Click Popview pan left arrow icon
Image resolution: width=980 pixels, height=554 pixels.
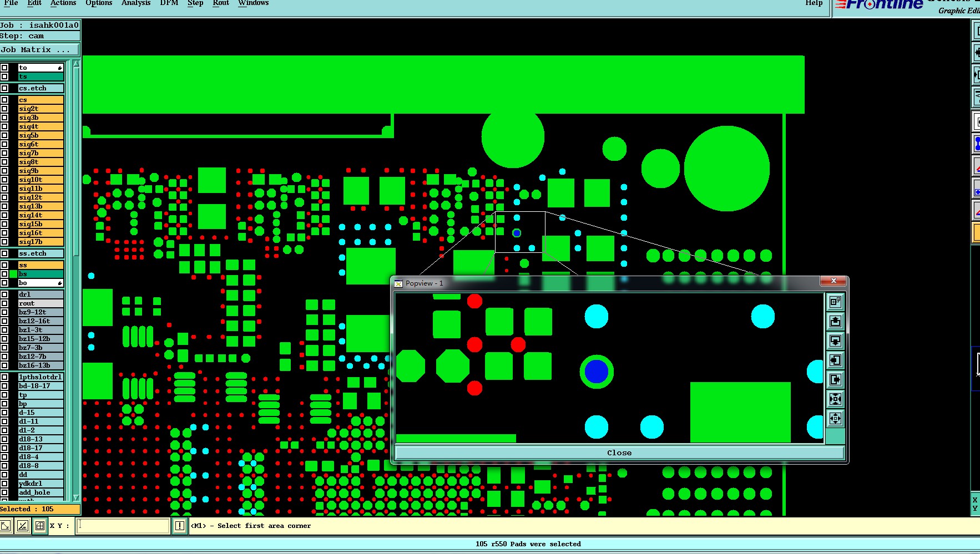point(835,360)
